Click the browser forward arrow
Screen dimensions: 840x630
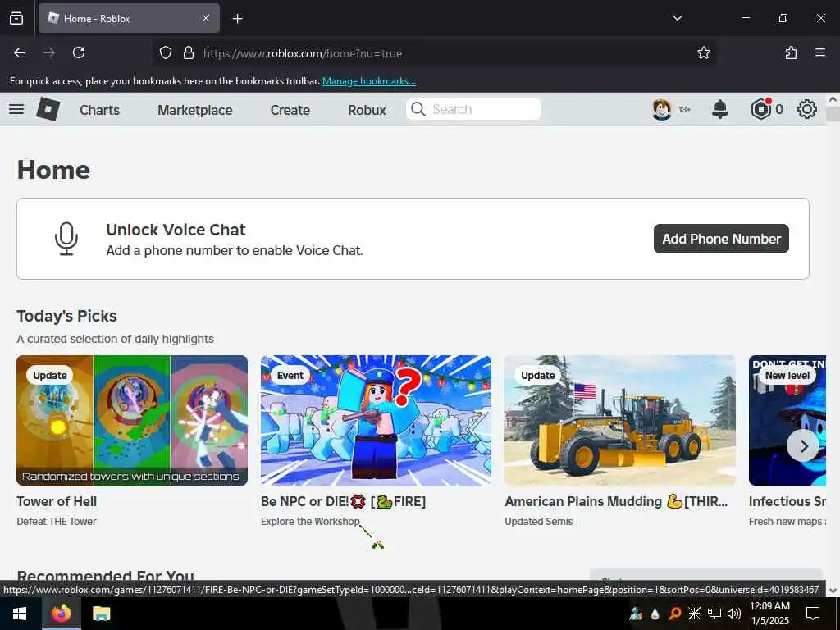[x=49, y=52]
